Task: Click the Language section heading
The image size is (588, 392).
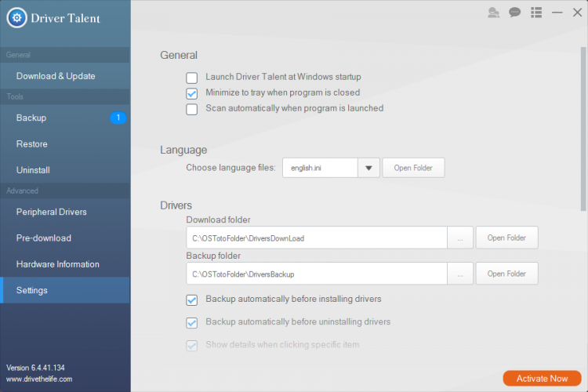Action: 183,150
